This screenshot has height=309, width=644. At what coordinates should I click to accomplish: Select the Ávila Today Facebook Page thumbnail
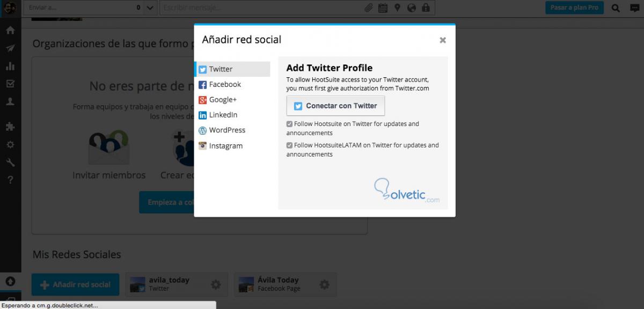(x=246, y=284)
